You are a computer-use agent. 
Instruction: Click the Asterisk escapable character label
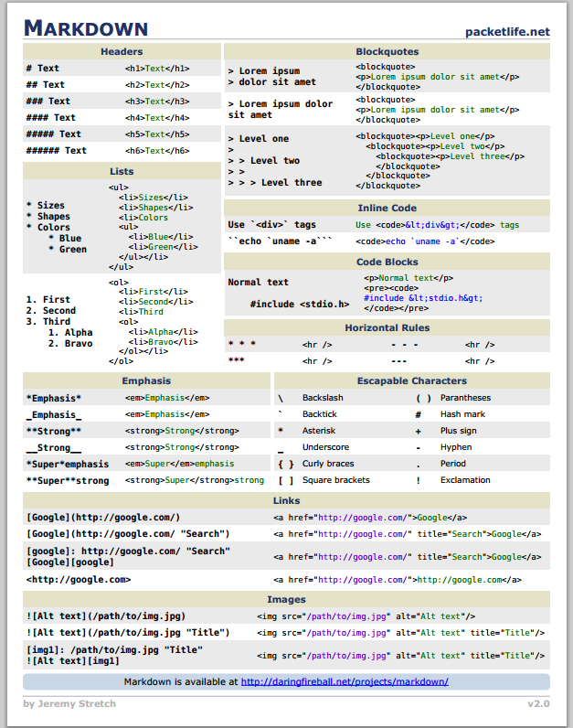click(319, 431)
